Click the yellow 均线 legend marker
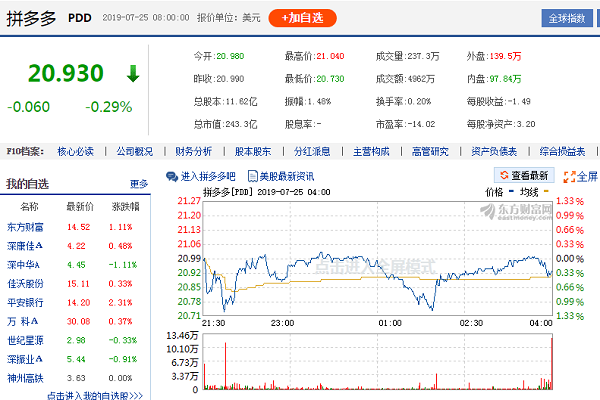Screen dimensions: 600x400 pyautogui.click(x=546, y=191)
